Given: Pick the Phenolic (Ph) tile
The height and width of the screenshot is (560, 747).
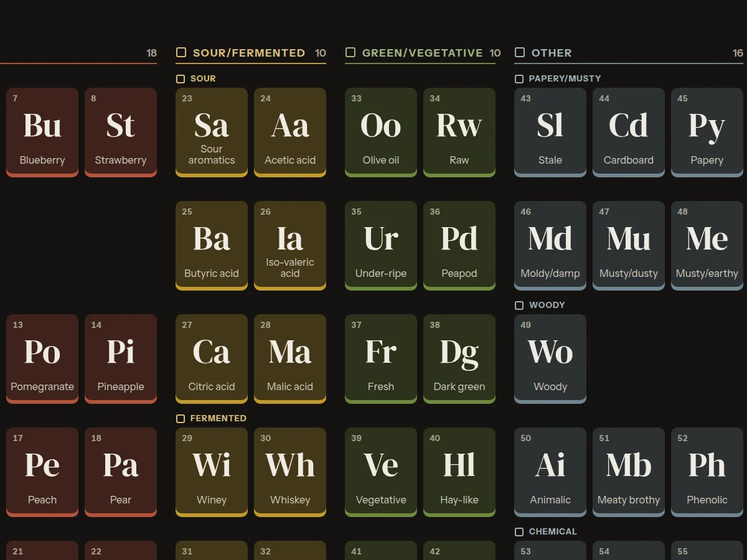Looking at the screenshot, I should click(x=707, y=472).
